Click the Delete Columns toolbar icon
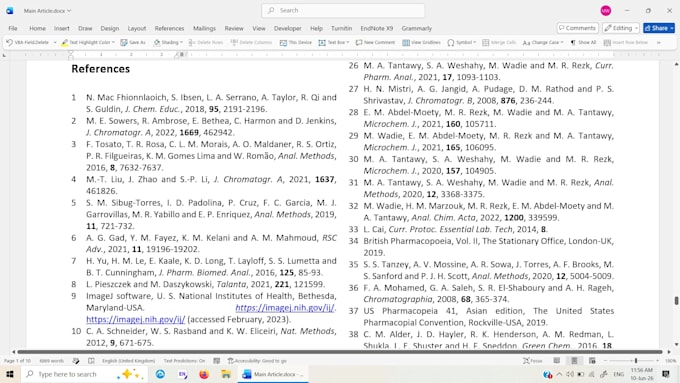The image size is (680, 383). click(235, 43)
